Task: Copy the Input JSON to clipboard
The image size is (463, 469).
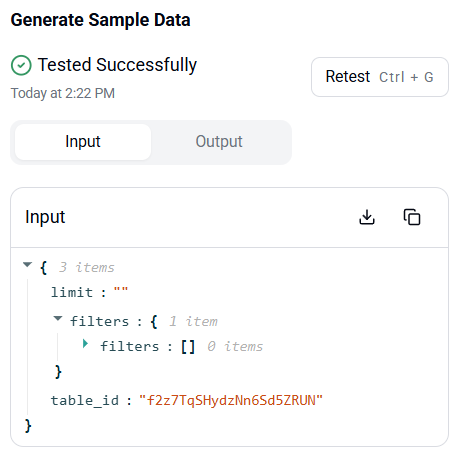Action: [412, 217]
